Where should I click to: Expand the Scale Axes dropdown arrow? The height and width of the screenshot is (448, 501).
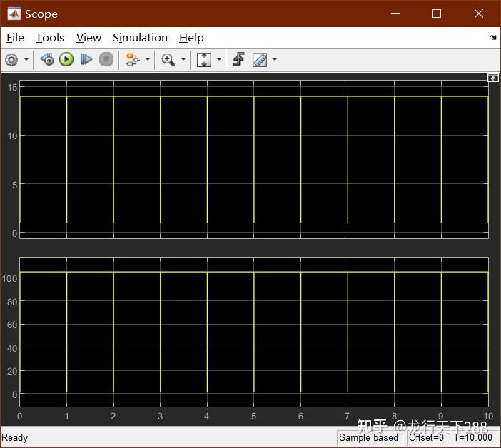click(219, 59)
